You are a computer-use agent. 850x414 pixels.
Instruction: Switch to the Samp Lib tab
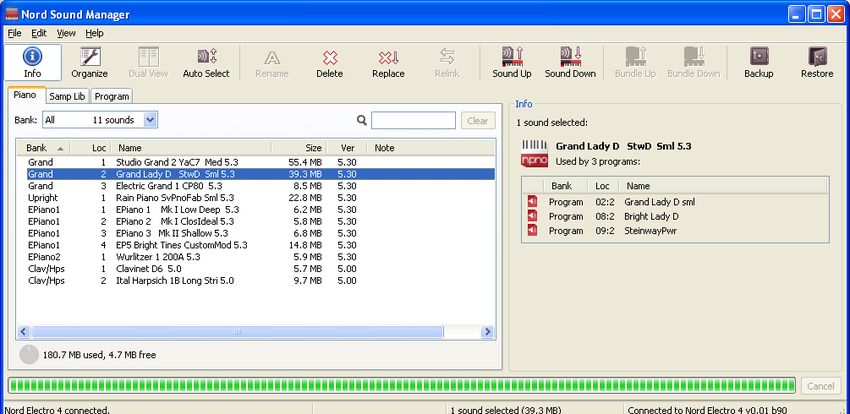[x=67, y=96]
